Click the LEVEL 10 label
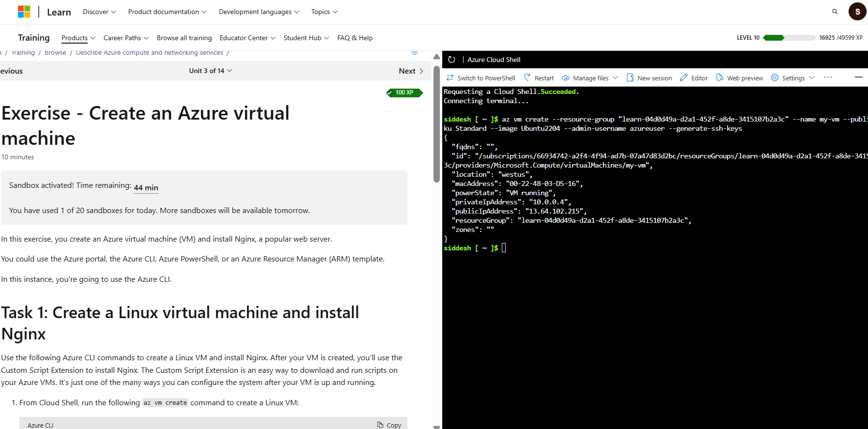The image size is (868, 429). (748, 38)
